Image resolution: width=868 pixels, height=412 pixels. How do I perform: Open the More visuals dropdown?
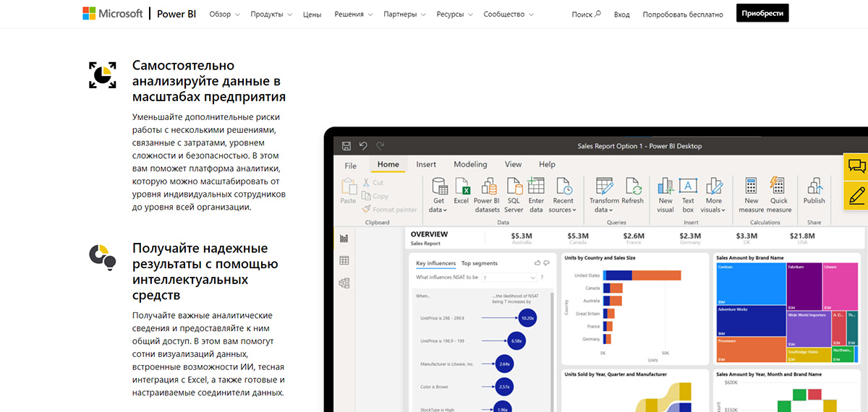pyautogui.click(x=714, y=195)
